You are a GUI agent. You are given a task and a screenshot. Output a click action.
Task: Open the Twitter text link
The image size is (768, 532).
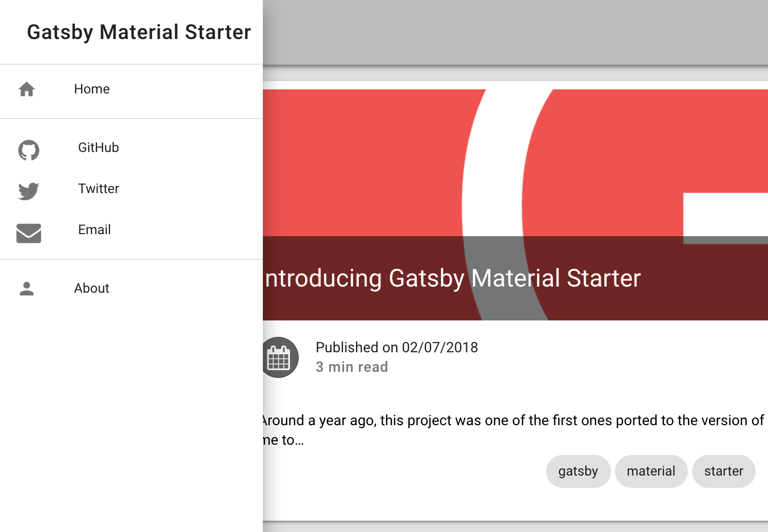[x=99, y=189]
